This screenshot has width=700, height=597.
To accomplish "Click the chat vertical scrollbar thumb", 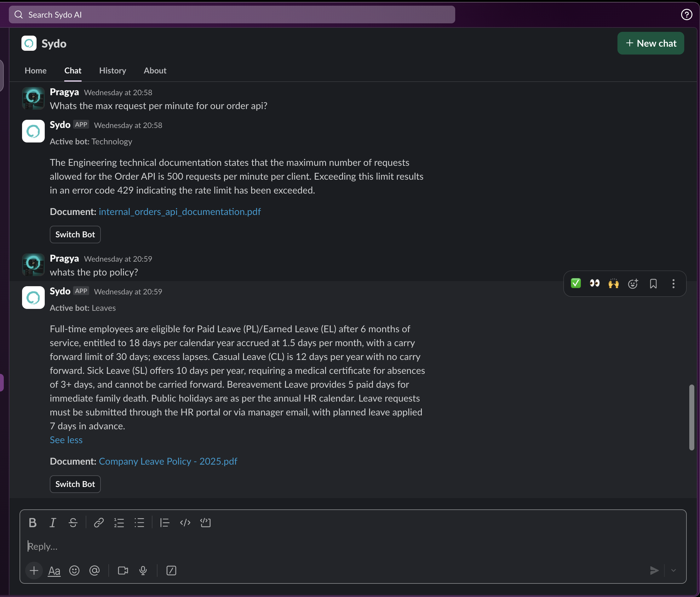I will 691,417.
